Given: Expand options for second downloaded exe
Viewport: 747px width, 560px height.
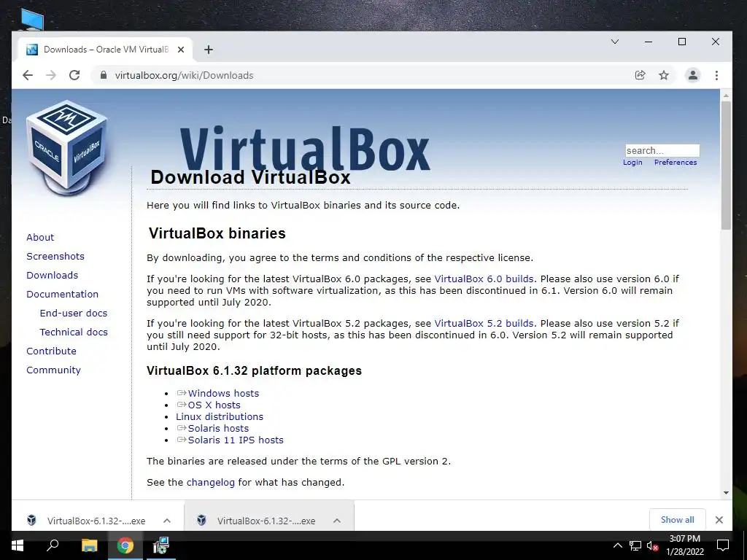Looking at the screenshot, I should [337, 521].
